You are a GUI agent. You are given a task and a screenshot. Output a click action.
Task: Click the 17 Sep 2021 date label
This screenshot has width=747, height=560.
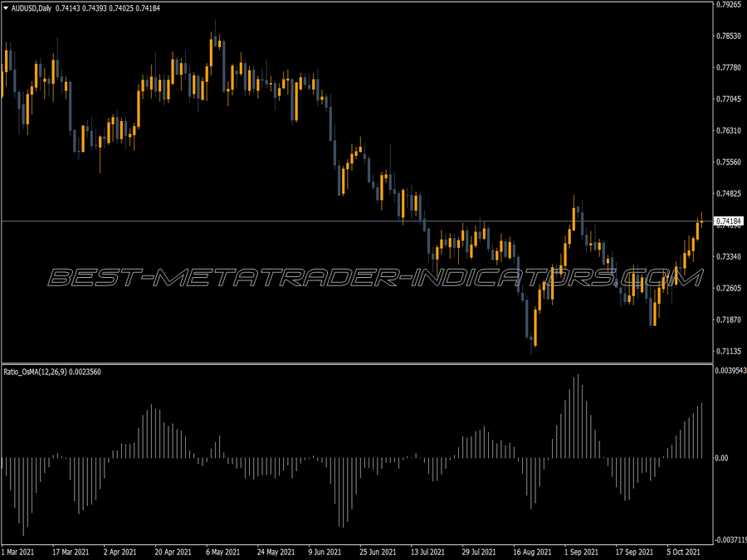[633, 552]
